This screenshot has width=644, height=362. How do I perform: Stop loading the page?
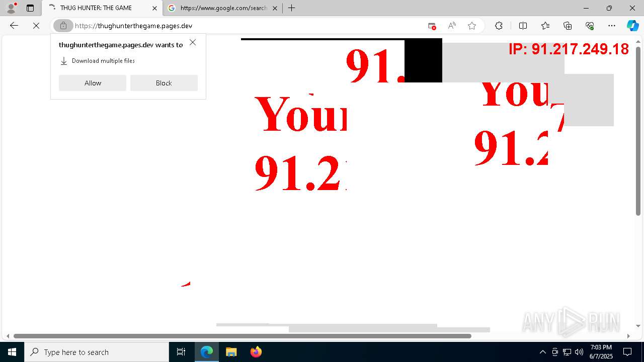click(x=36, y=26)
